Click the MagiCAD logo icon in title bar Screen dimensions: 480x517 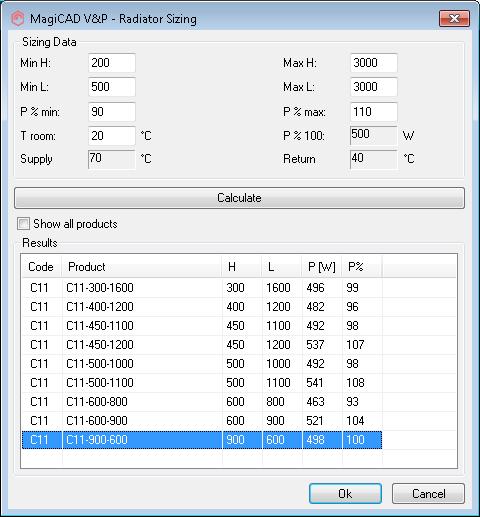(17, 18)
